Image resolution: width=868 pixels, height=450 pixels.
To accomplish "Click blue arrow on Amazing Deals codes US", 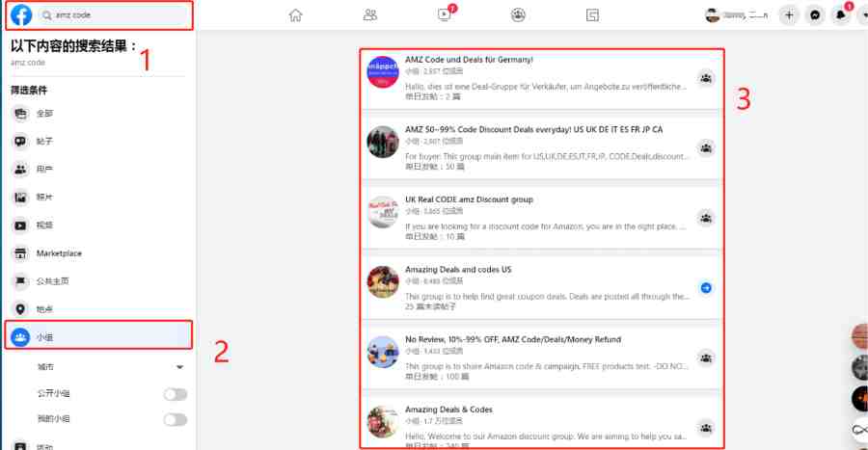I will click(x=706, y=288).
